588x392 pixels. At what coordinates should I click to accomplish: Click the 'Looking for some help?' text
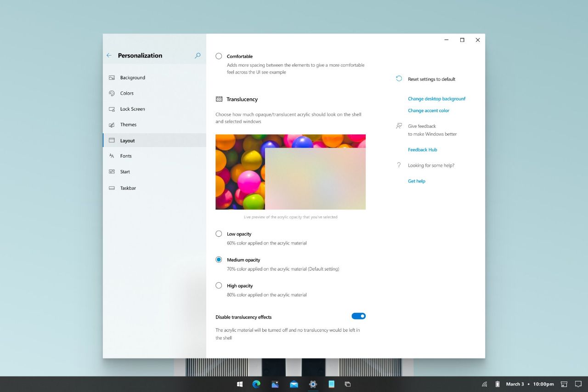coord(431,165)
